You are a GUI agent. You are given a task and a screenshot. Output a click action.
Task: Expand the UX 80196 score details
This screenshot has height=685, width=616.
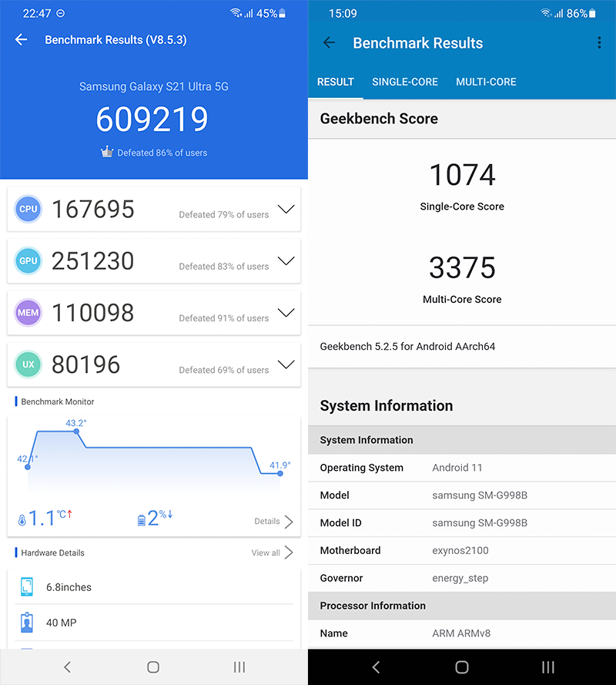(x=286, y=364)
